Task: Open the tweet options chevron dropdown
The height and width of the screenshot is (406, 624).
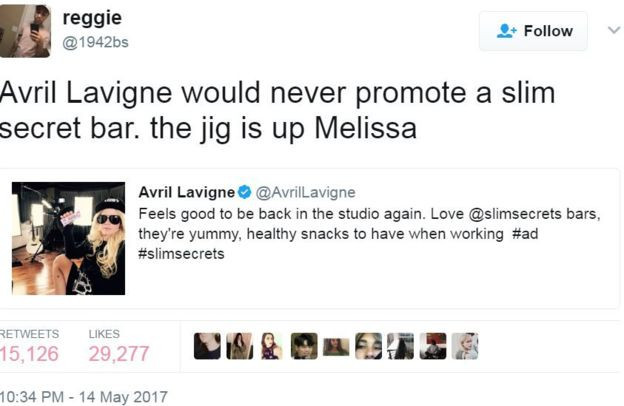Action: (614, 30)
